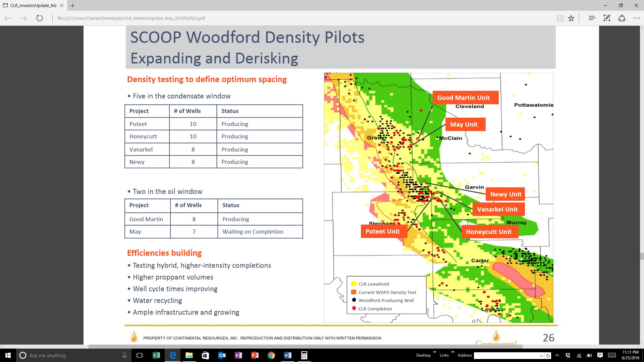Click 'Waiting on Completion' status cell

(260, 232)
